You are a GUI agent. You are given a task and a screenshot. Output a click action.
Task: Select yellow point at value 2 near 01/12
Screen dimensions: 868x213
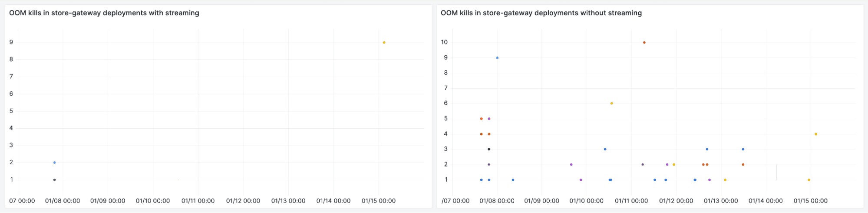[673, 164]
